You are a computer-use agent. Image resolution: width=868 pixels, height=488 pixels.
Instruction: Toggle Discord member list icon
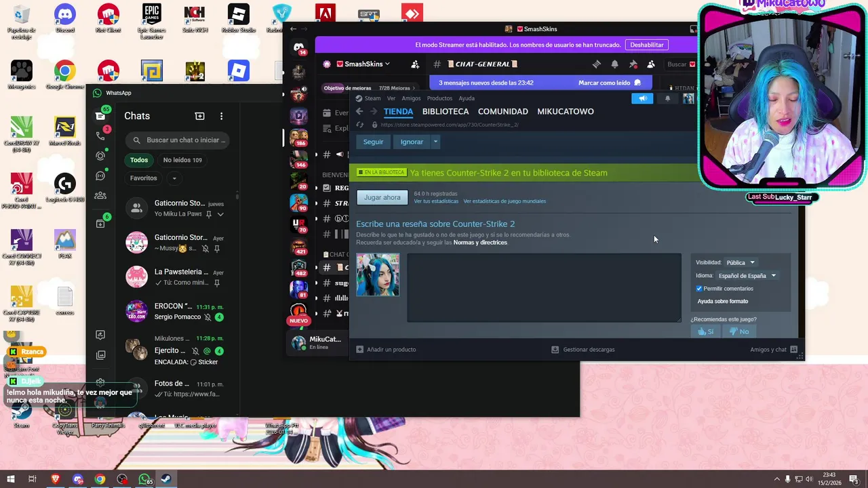651,64
